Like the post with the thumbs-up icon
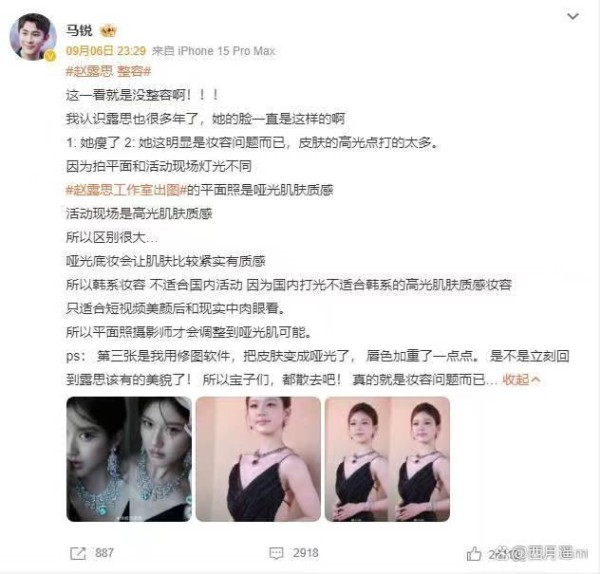Viewport: 600px width, 574px height. (x=474, y=554)
